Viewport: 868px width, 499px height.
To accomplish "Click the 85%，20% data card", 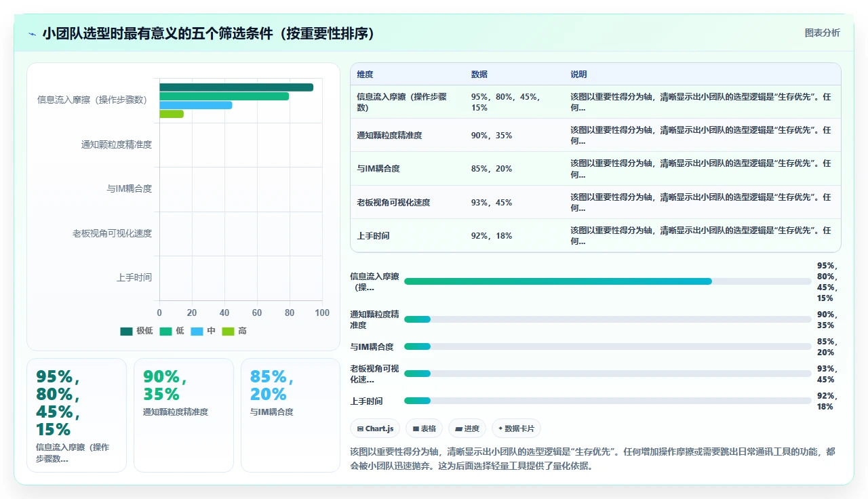I will point(290,415).
